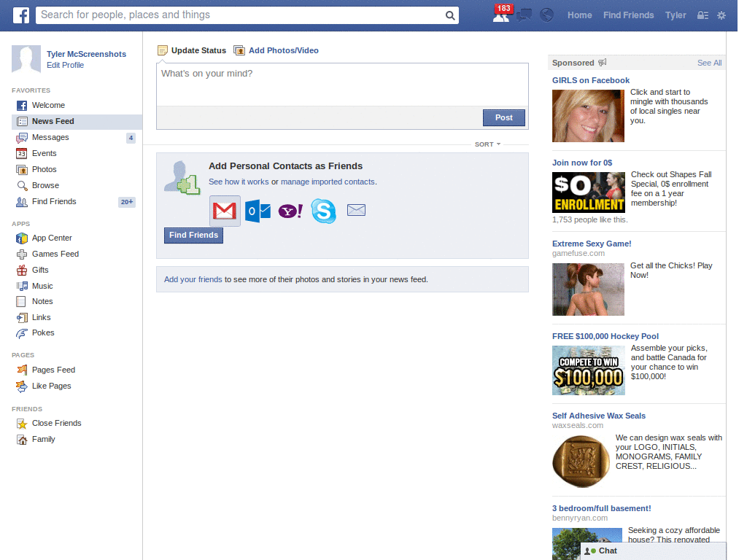Click the Events calendar icon
747x560 pixels.
coord(22,154)
